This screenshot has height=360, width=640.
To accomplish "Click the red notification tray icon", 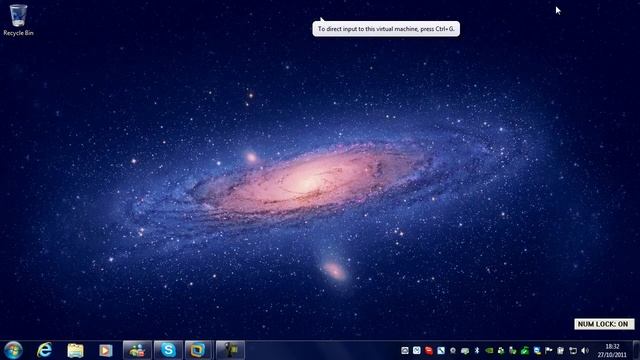I will coord(429,351).
